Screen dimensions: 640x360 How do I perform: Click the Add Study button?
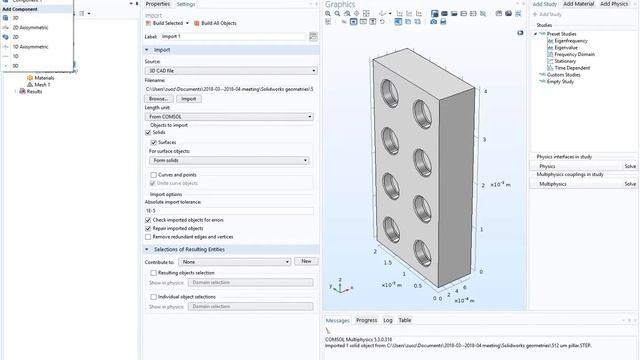[547, 14]
